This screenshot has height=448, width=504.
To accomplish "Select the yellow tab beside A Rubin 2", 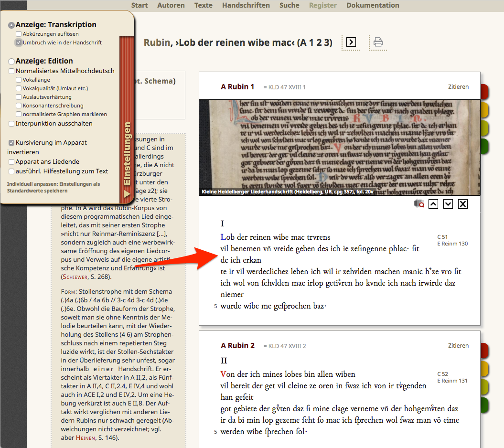I will pyautogui.click(x=484, y=369).
